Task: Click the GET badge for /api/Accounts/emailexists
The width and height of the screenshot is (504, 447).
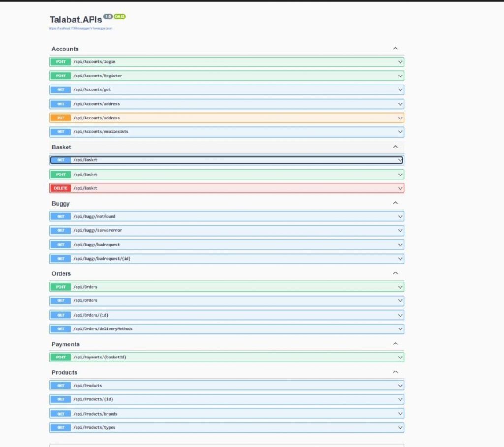Action: [x=61, y=132]
